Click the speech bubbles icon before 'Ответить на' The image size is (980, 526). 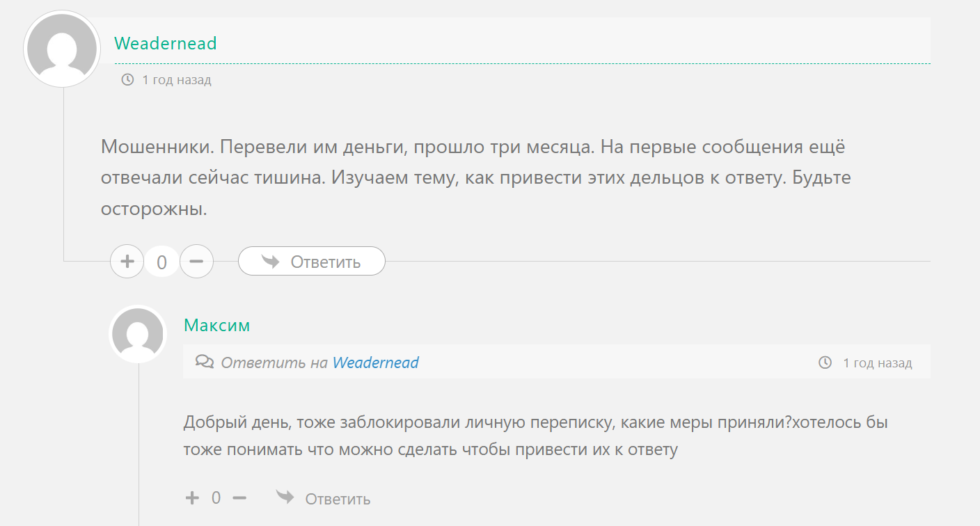pyautogui.click(x=205, y=362)
